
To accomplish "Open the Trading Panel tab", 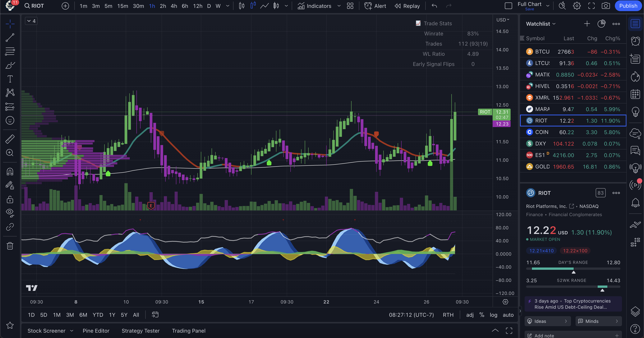I will pyautogui.click(x=188, y=331).
